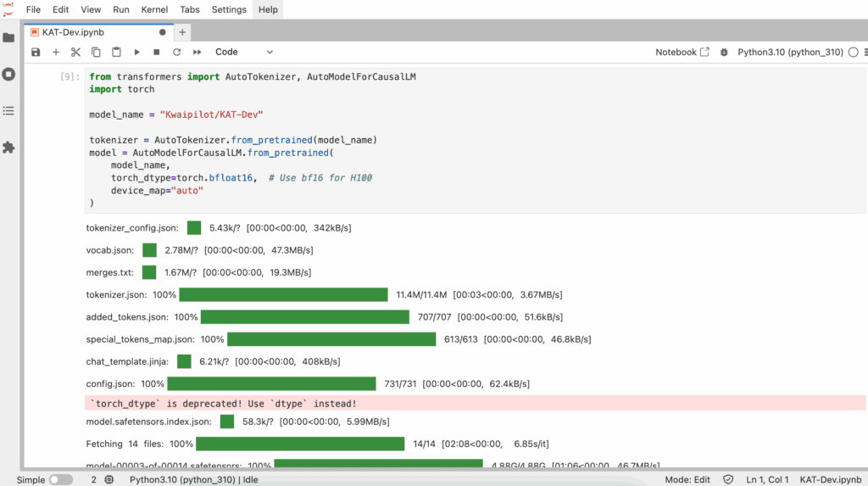Open the Settings menu
The height and width of the screenshot is (486, 868).
[229, 9]
